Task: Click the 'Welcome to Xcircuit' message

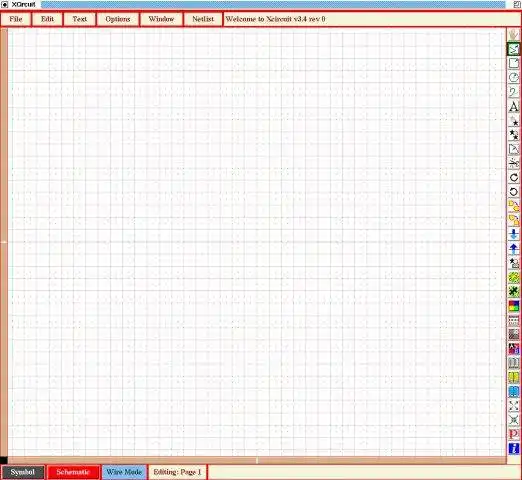Action: (x=275, y=19)
